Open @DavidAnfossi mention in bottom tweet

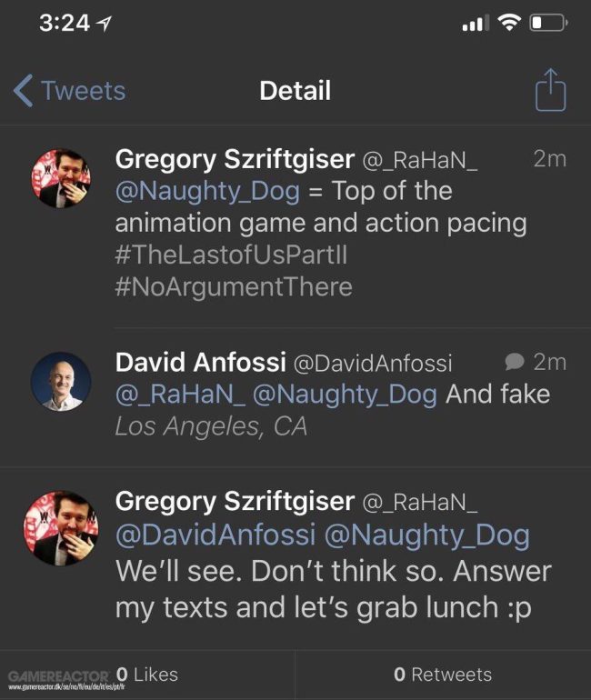[215, 535]
